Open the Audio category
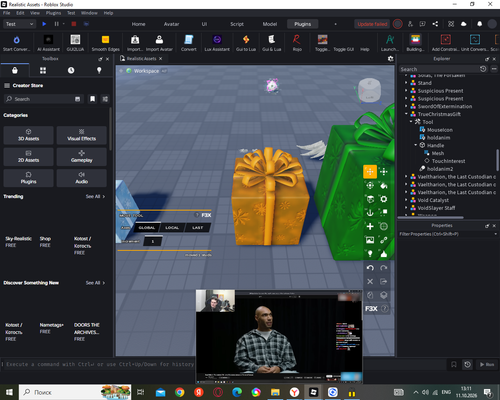This screenshot has height=400, width=500. pos(82,178)
